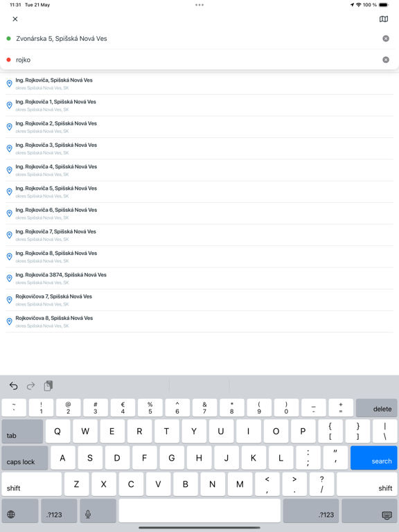Image resolution: width=399 pixels, height=532 pixels.
Task: Pick Ing. Rojkoviča 7, Spišská Nová Ves
Action: click(199, 235)
